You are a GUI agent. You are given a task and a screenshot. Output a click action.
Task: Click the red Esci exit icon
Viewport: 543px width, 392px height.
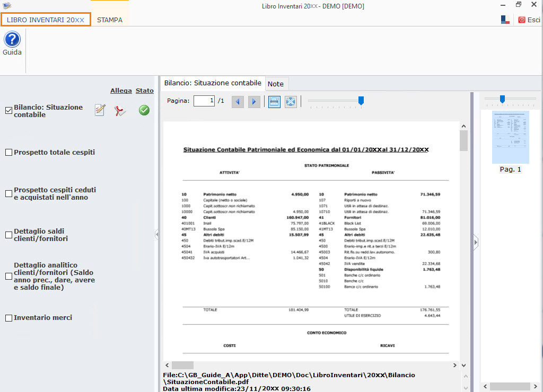point(522,20)
